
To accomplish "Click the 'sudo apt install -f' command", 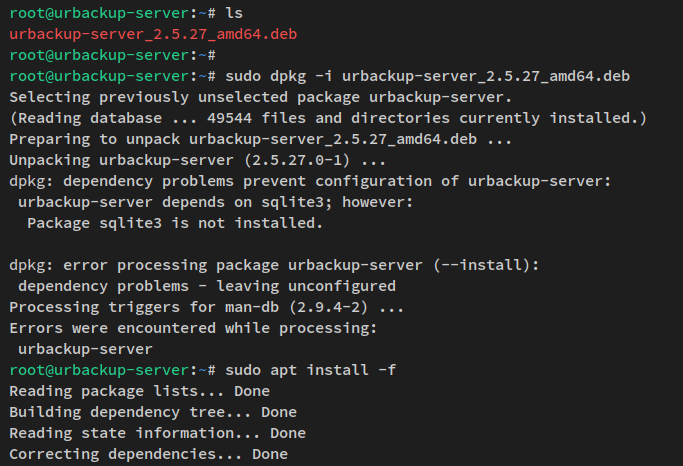I will point(311,370).
